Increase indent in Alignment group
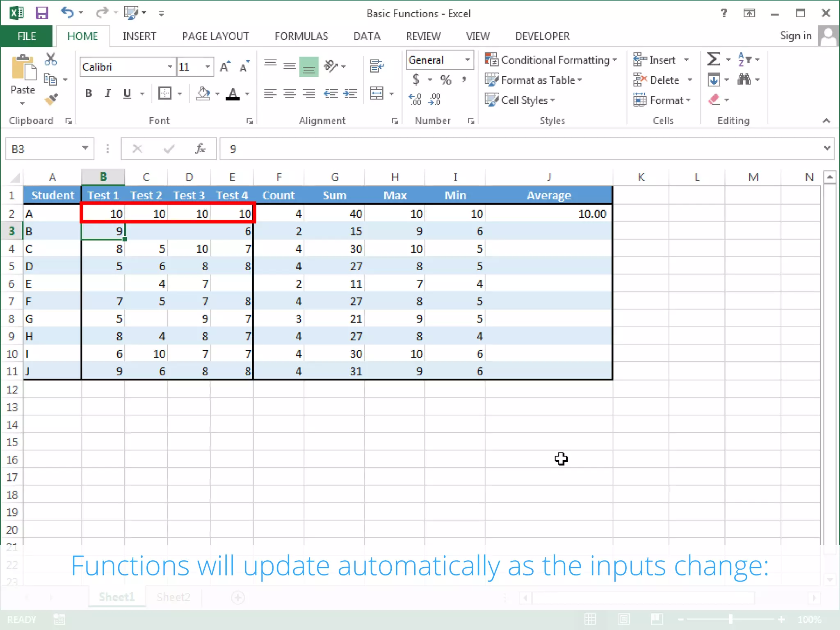The width and height of the screenshot is (840, 630). click(350, 94)
